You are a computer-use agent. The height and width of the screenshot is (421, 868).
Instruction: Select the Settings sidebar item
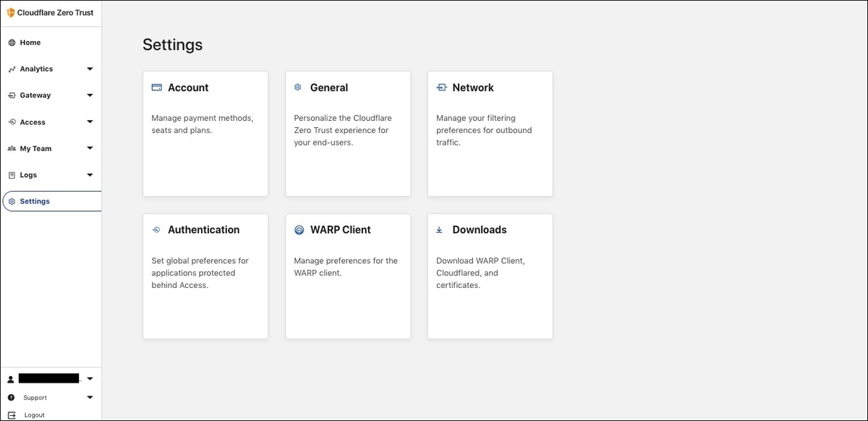51,201
